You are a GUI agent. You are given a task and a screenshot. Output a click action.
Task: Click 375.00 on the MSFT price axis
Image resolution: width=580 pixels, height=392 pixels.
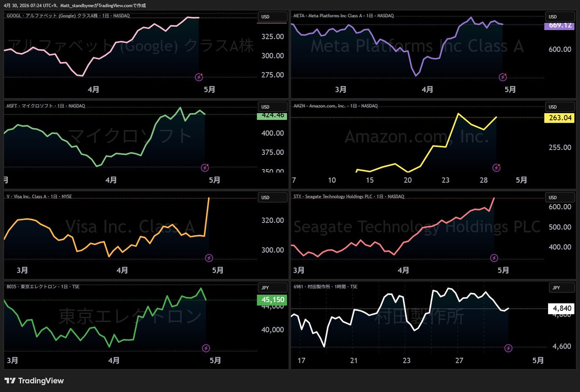[x=272, y=152]
